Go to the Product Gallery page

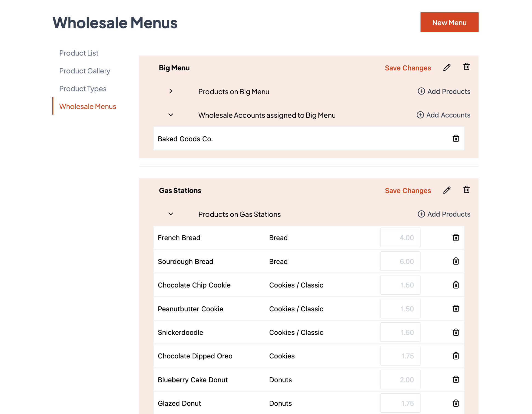coord(85,71)
